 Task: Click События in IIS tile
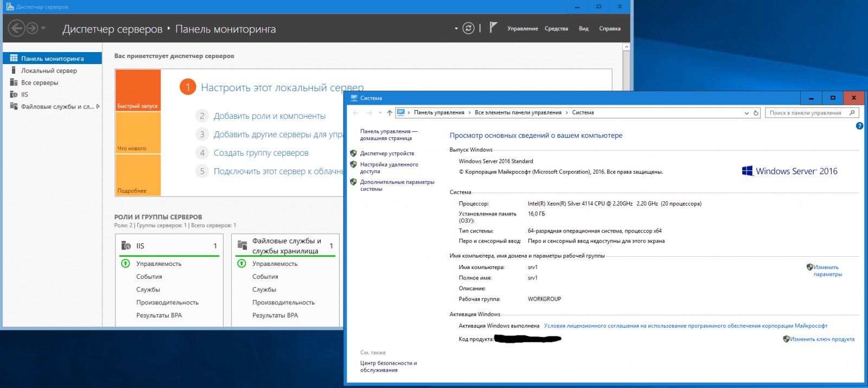tap(149, 277)
